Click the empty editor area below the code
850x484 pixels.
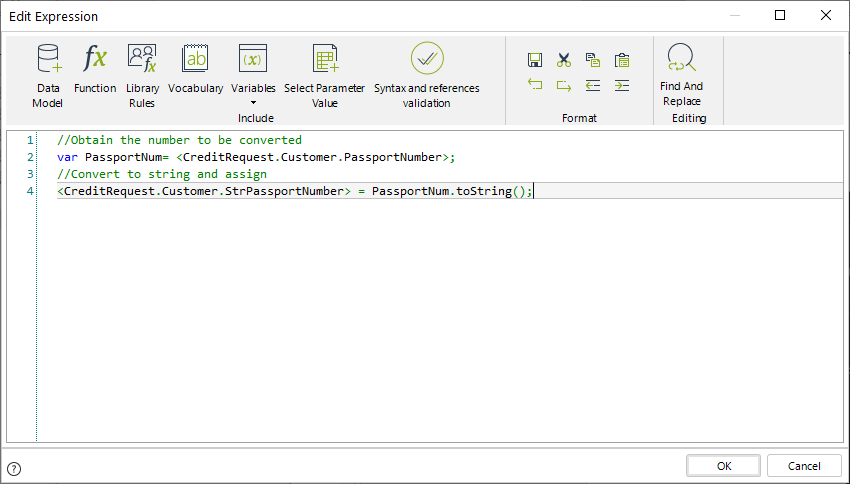click(x=439, y=320)
